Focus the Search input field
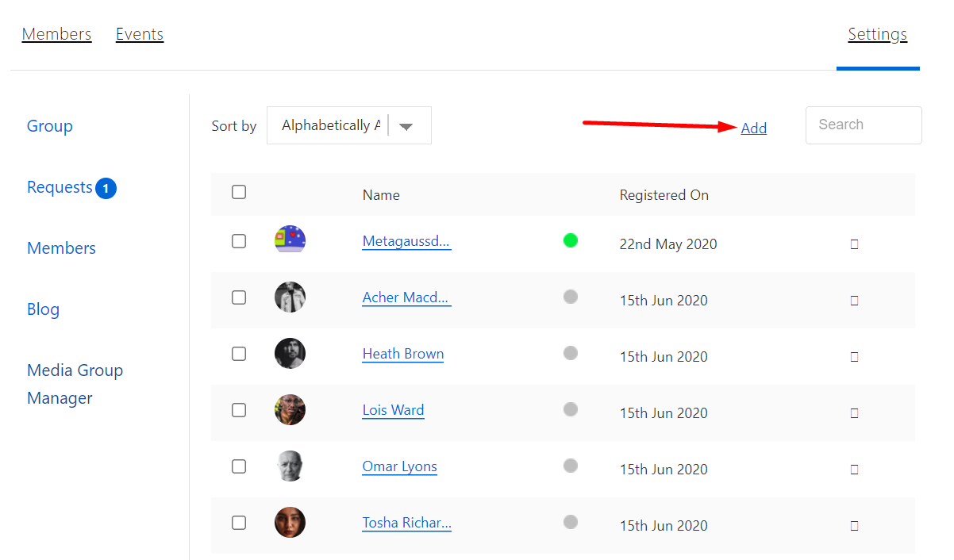The height and width of the screenshot is (560, 954). coord(863,125)
